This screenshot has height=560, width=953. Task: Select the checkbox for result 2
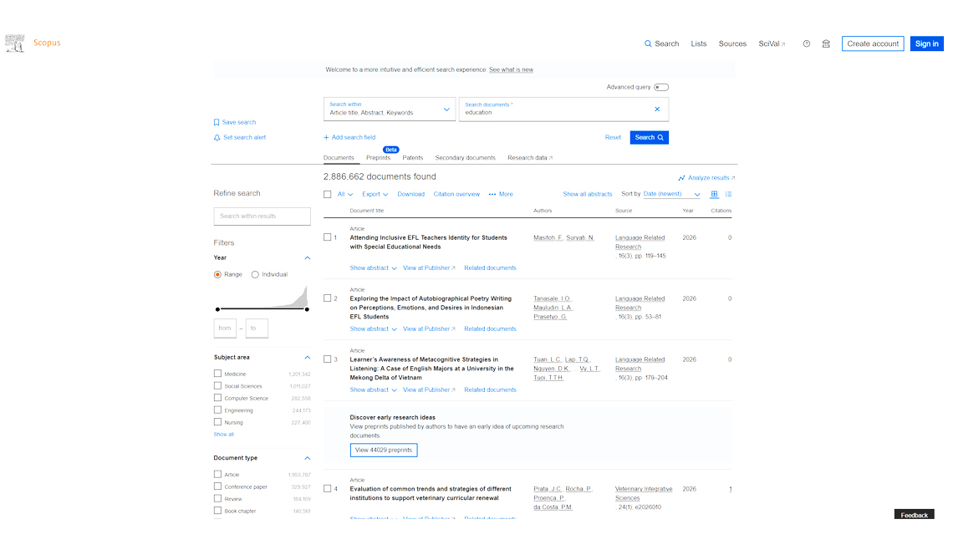point(328,298)
